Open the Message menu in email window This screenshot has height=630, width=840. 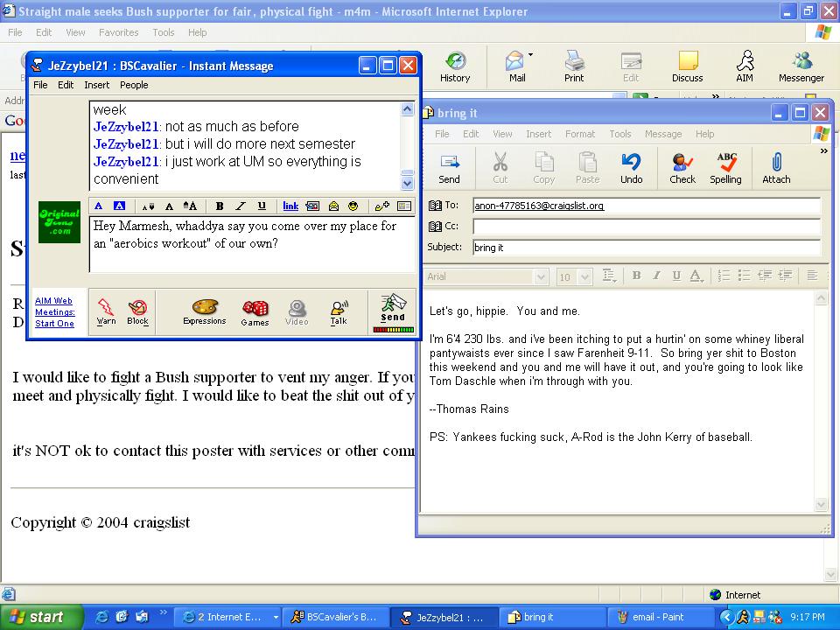coord(663,134)
